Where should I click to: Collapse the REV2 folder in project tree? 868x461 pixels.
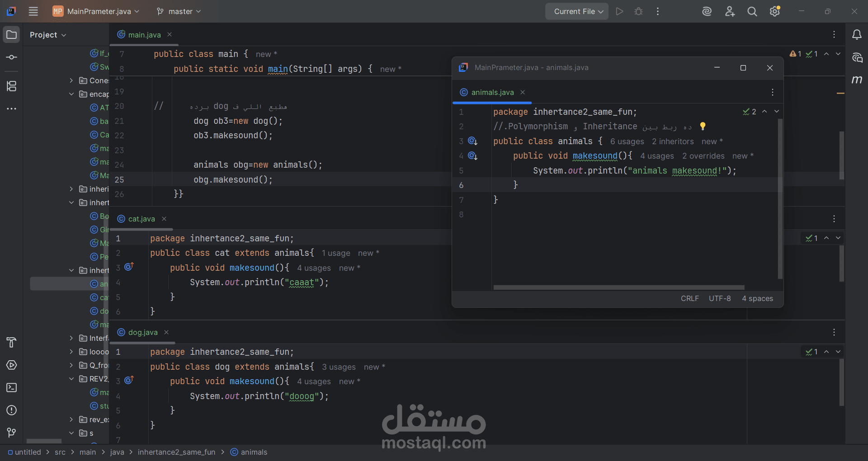pos(71,379)
